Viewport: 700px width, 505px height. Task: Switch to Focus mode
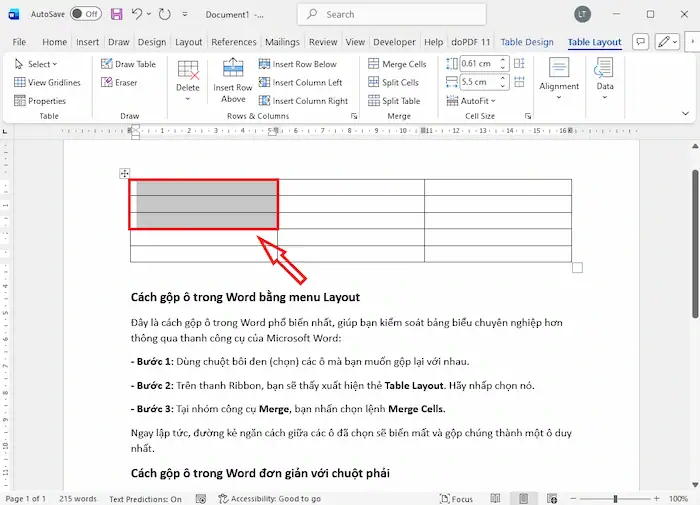coord(456,499)
